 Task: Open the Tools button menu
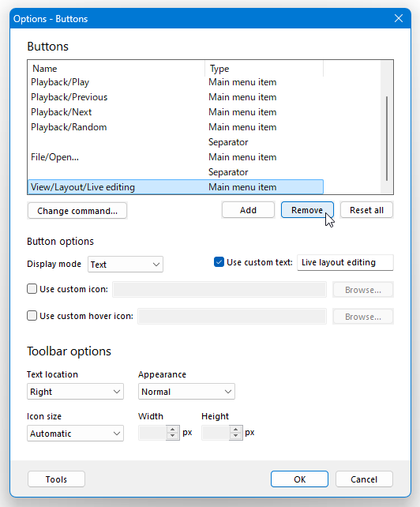tap(56, 479)
